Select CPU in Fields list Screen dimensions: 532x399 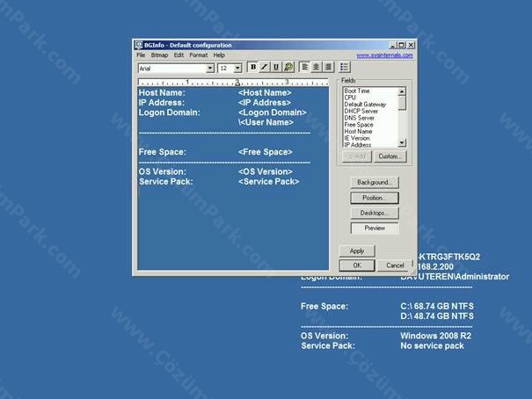(x=350, y=98)
